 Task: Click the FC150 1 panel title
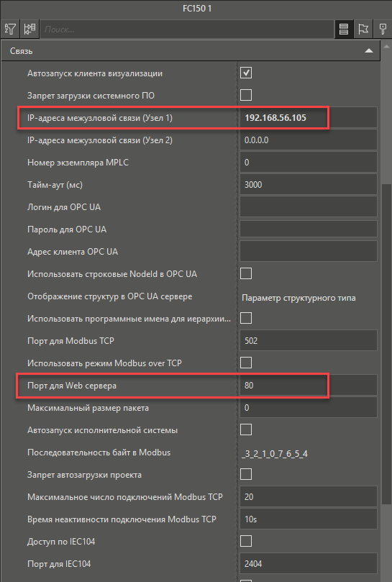pos(197,9)
